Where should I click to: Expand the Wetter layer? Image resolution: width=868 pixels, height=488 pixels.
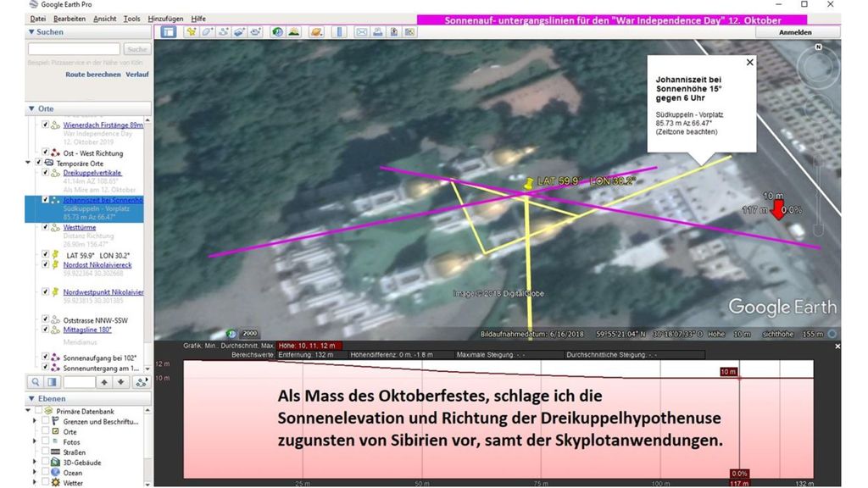coord(36,482)
